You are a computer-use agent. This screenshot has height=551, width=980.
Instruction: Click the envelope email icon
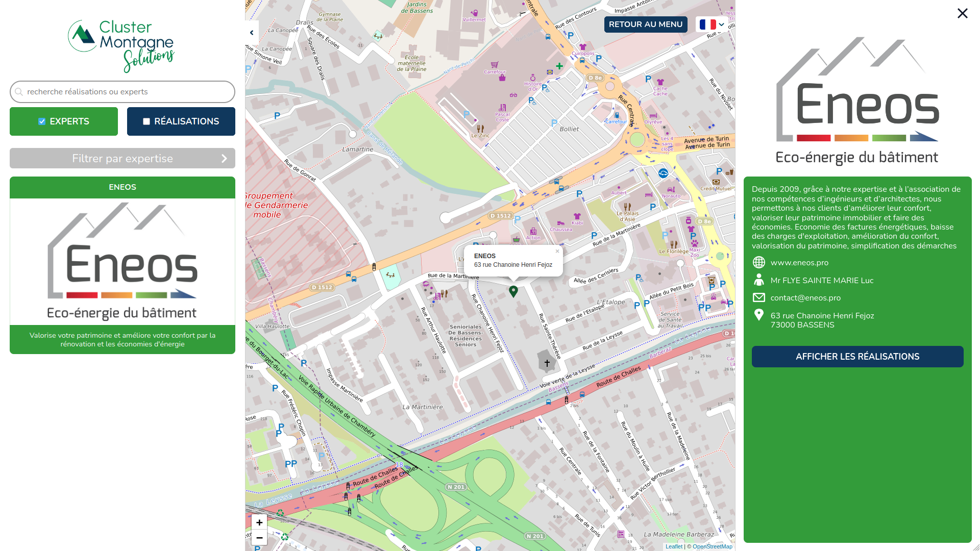[x=759, y=297]
